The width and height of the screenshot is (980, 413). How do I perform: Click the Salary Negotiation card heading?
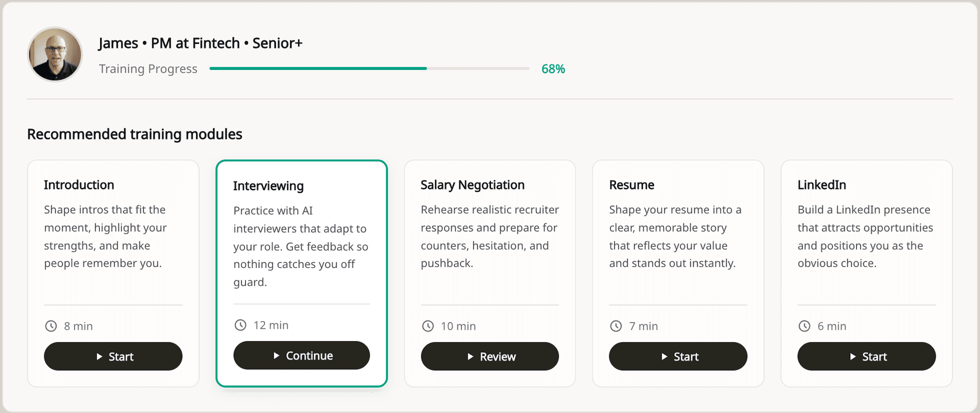click(472, 185)
